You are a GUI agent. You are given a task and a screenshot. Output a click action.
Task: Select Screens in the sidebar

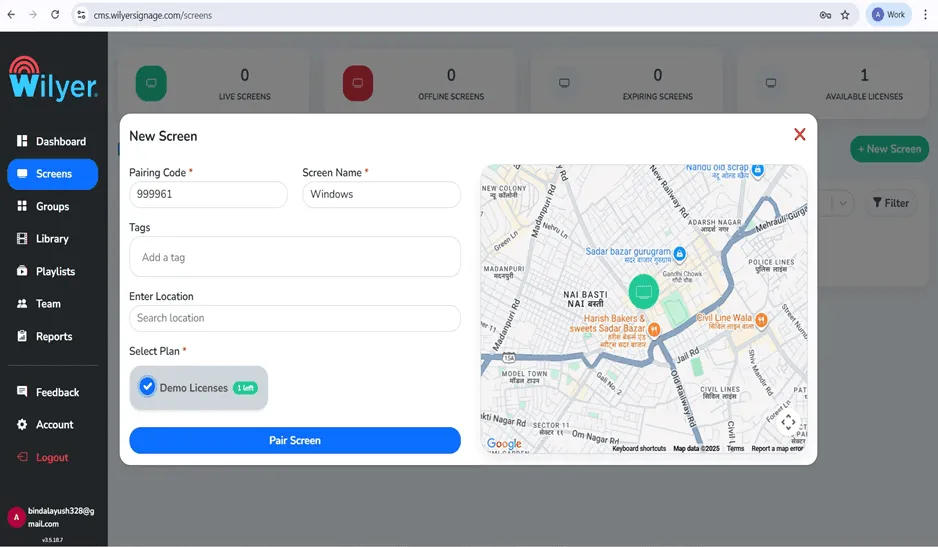[52, 174]
